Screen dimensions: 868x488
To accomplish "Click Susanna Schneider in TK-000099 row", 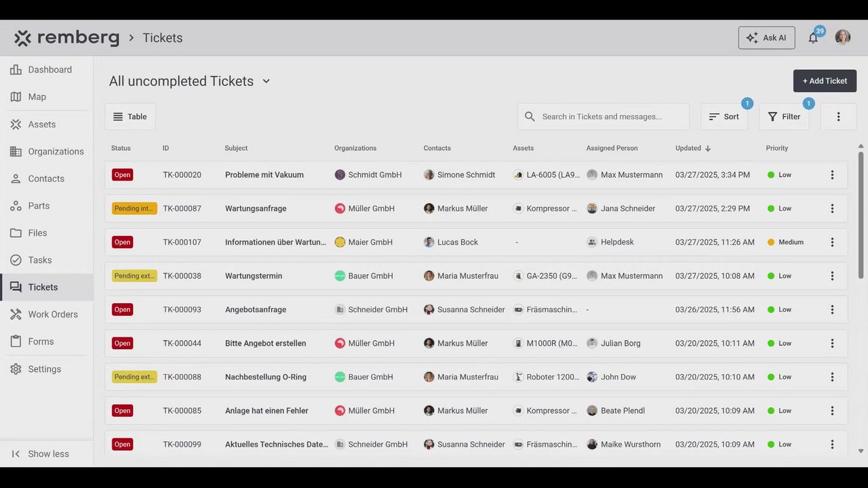I will point(465,445).
